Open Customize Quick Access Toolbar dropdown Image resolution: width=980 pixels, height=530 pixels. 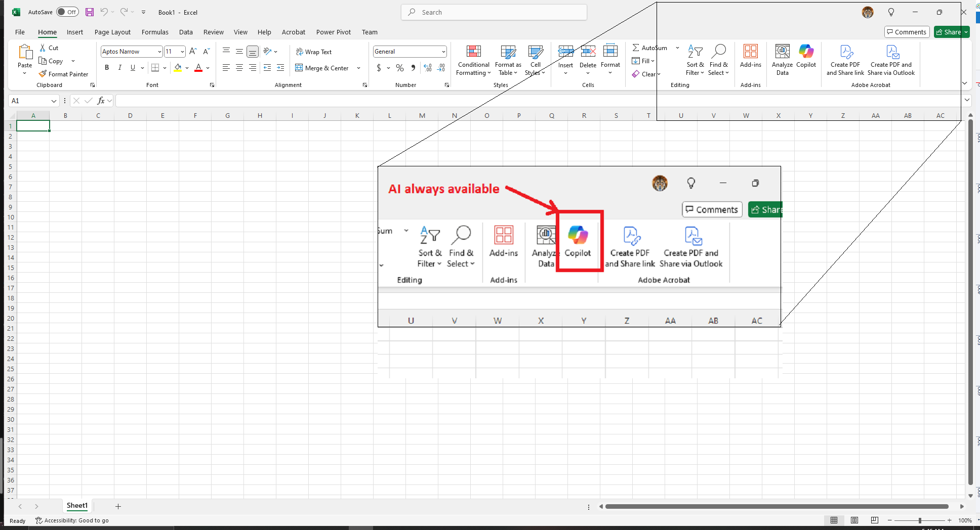(143, 12)
